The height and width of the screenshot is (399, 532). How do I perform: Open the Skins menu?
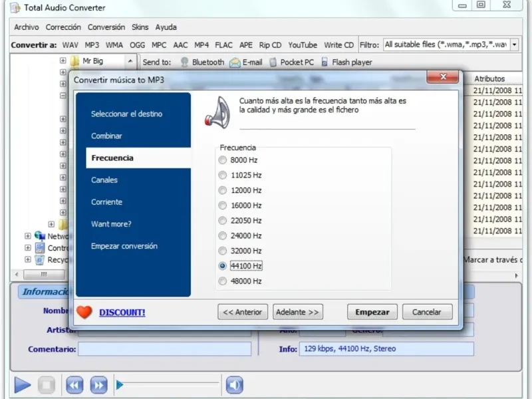140,27
